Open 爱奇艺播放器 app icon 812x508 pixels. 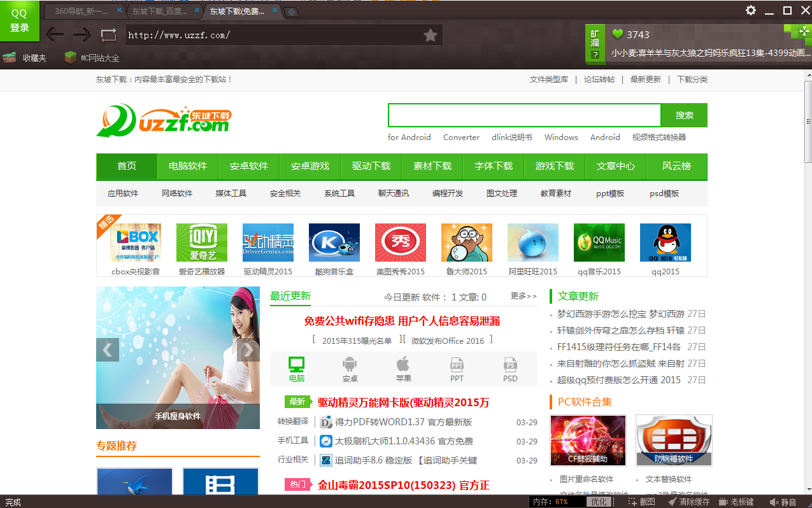[202, 243]
